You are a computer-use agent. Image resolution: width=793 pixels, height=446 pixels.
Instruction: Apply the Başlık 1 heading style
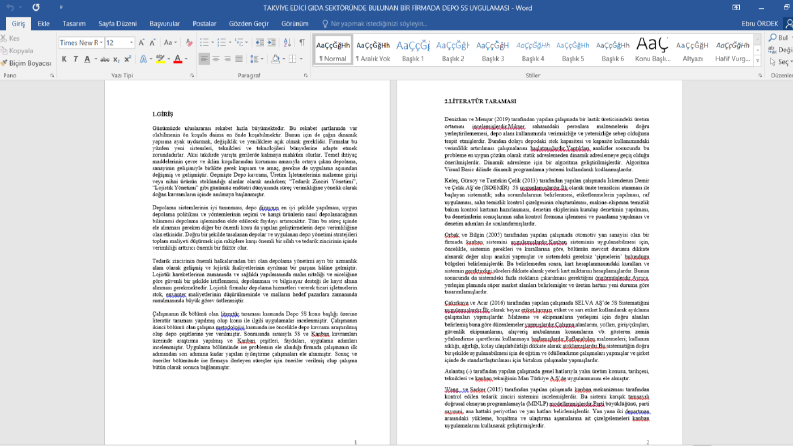(413, 50)
